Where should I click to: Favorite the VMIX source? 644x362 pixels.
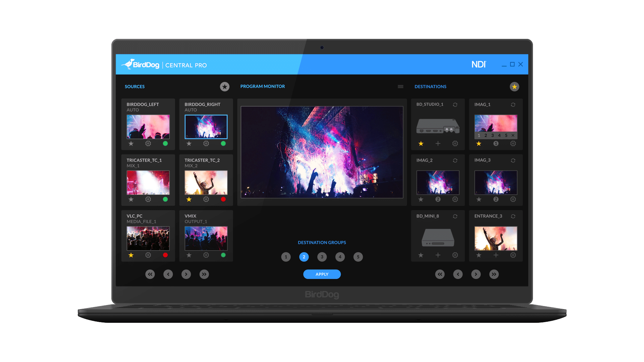point(189,255)
